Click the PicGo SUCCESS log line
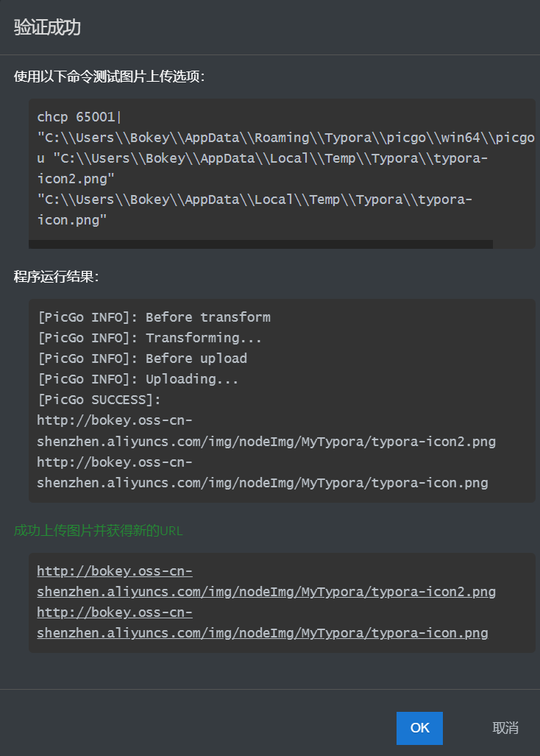This screenshot has height=756, width=540. pos(99,400)
